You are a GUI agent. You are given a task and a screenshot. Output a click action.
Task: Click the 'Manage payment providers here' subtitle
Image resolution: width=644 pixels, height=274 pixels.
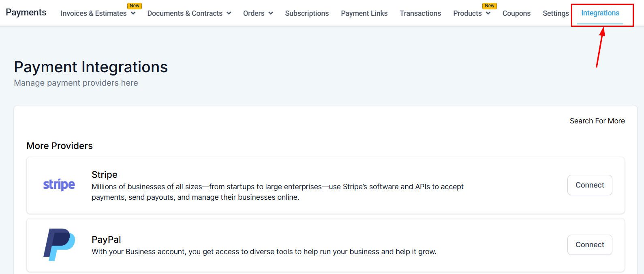(x=76, y=83)
